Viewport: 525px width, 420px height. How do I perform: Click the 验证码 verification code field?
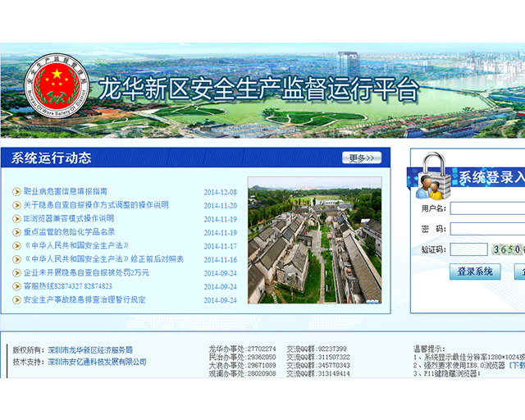pyautogui.click(x=468, y=249)
